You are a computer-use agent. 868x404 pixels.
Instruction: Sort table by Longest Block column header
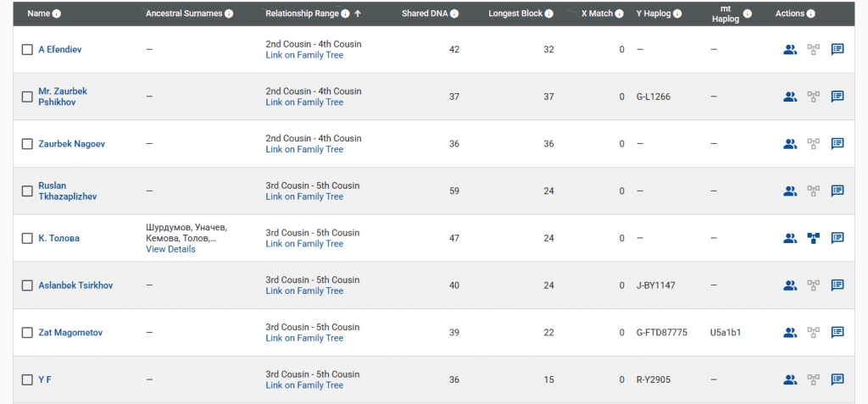(x=516, y=14)
